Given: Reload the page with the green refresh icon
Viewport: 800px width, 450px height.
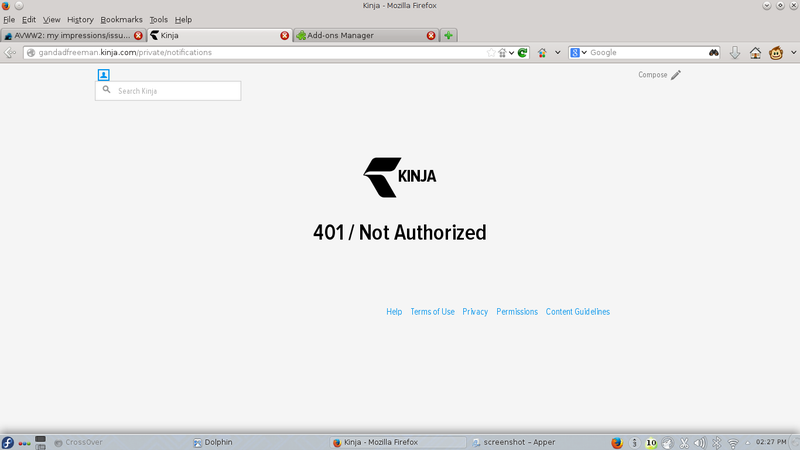Looking at the screenshot, I should [522, 53].
